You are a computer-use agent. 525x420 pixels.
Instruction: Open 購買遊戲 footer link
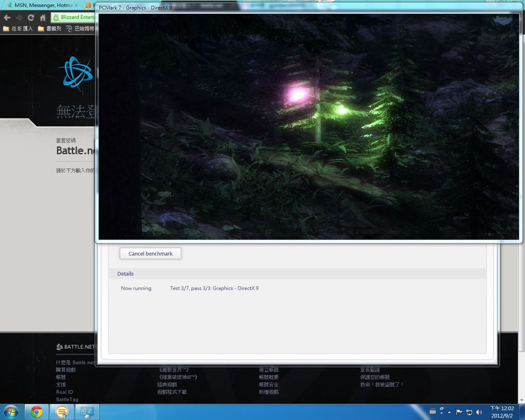[x=66, y=370]
